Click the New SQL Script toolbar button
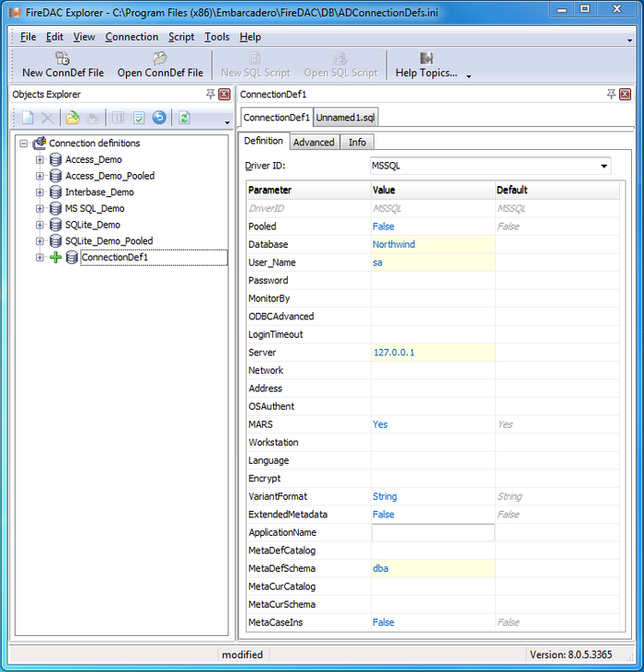Image resolution: width=644 pixels, height=672 pixels. coord(256,65)
